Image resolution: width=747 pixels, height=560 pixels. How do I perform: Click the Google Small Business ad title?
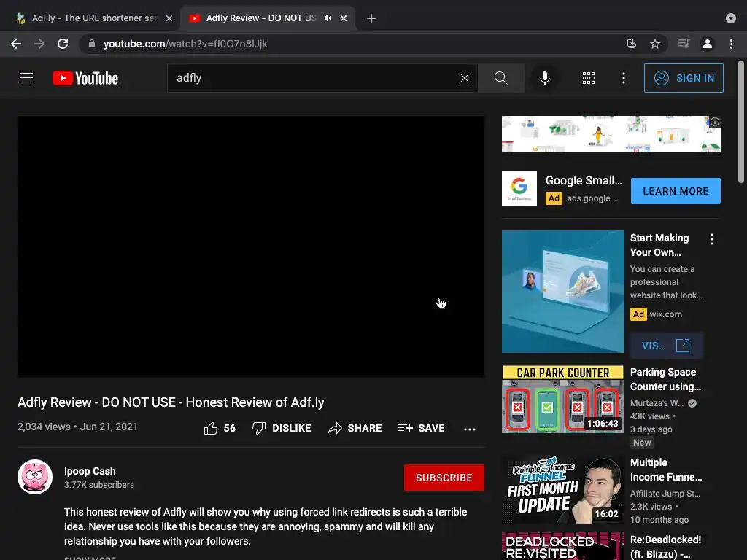click(584, 181)
